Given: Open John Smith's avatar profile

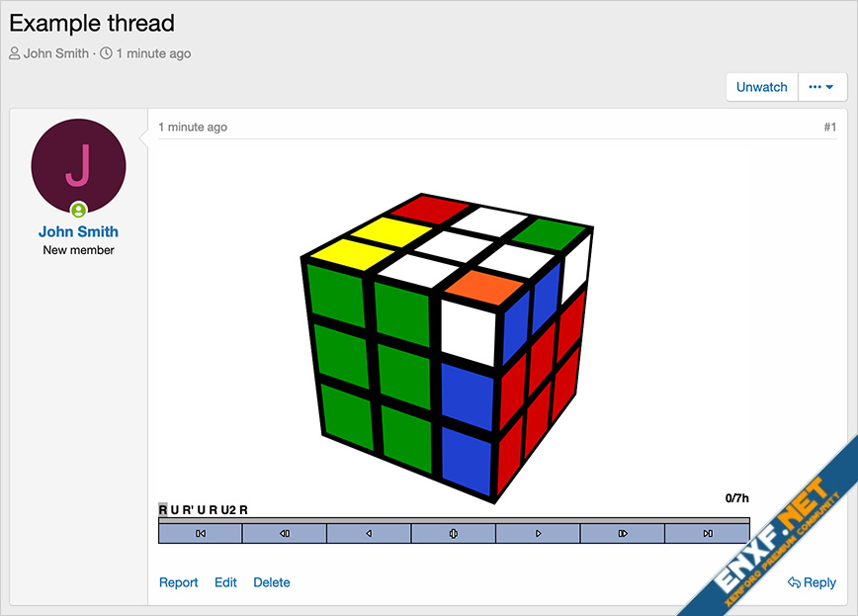Looking at the screenshot, I should [x=78, y=166].
